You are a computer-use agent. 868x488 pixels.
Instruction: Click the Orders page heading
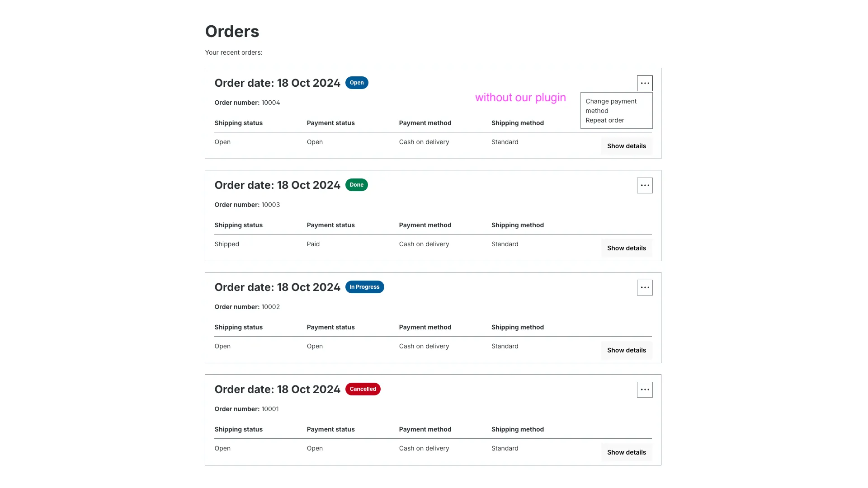pyautogui.click(x=232, y=31)
